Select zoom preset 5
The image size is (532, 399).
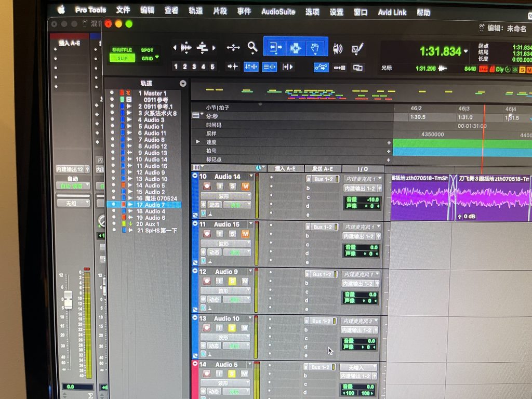pos(212,67)
